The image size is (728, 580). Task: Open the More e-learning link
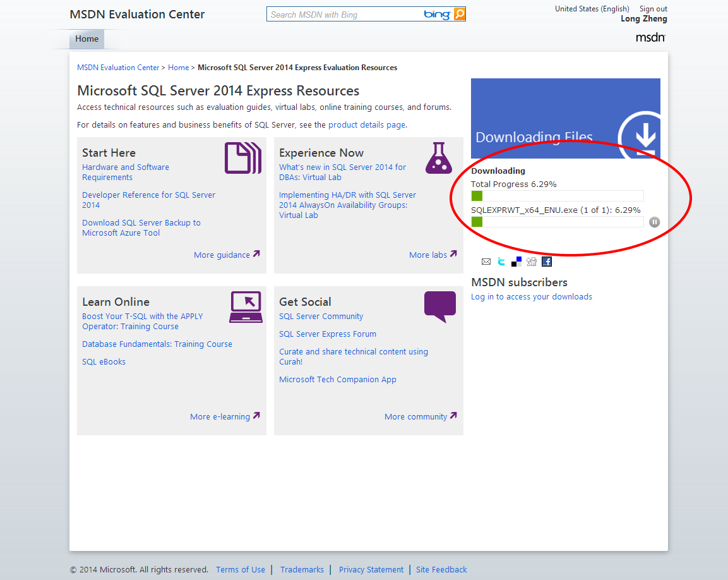point(220,416)
